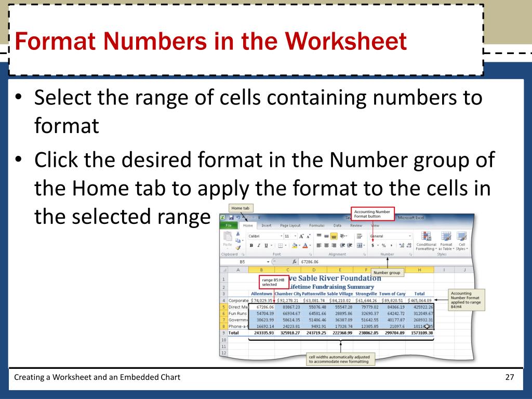Click the Lifetime Fundraising Summary subtitle cell
The width and height of the screenshot is (532, 399).
point(331,287)
